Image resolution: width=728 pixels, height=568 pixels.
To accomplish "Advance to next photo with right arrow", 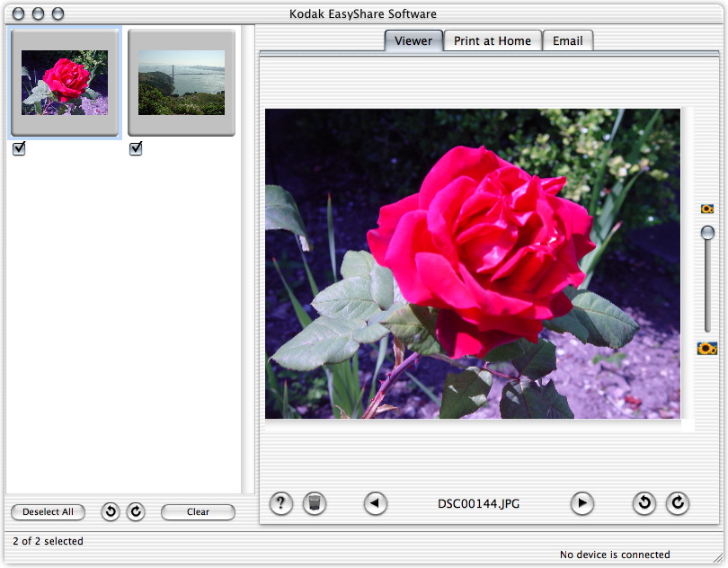I will click(x=582, y=503).
